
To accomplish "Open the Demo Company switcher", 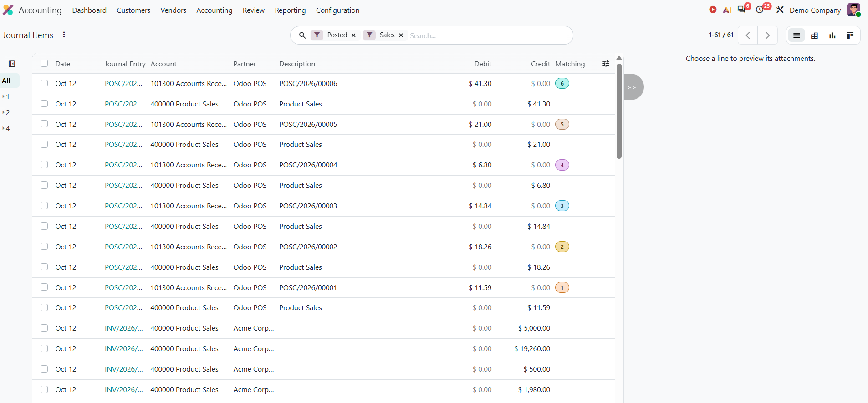I will click(815, 10).
